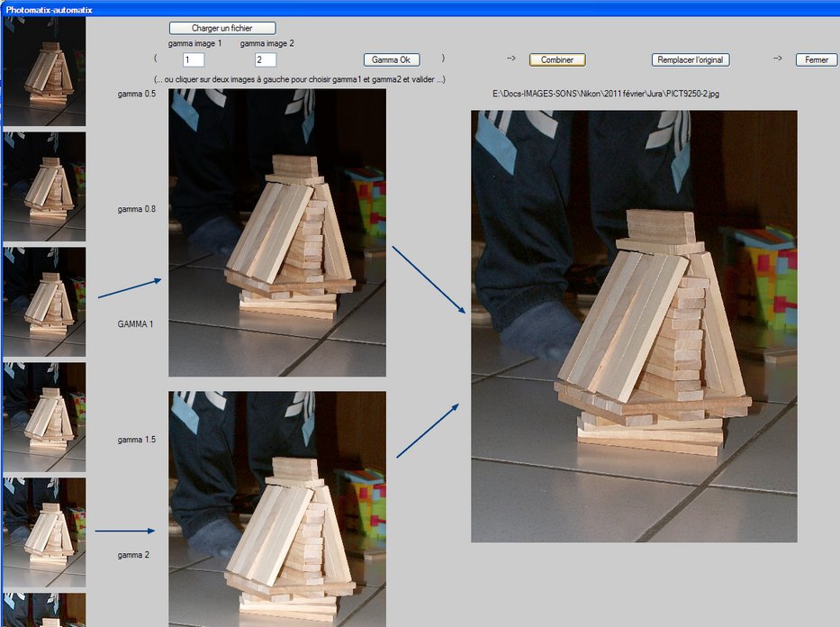Click the "gamma 1.5" text label
Screen dimensions: 840x627
tap(137, 440)
